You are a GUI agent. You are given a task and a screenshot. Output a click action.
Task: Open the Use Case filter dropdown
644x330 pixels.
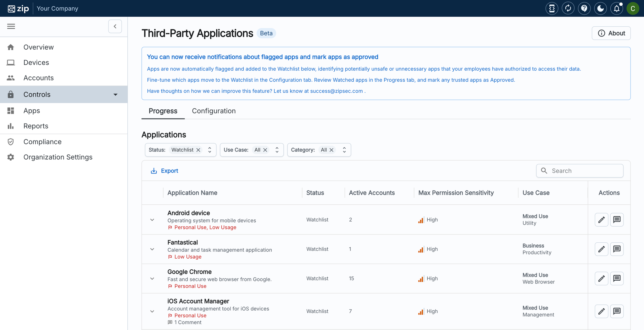(x=277, y=150)
